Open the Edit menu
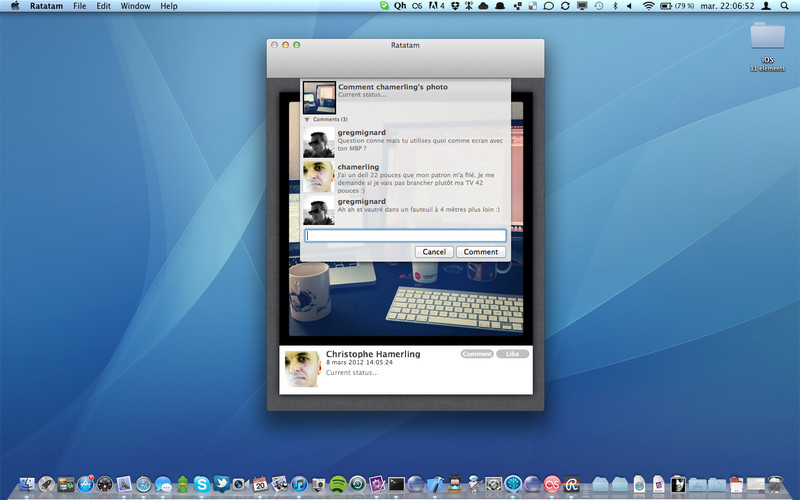Image resolution: width=800 pixels, height=500 pixels. [104, 6]
